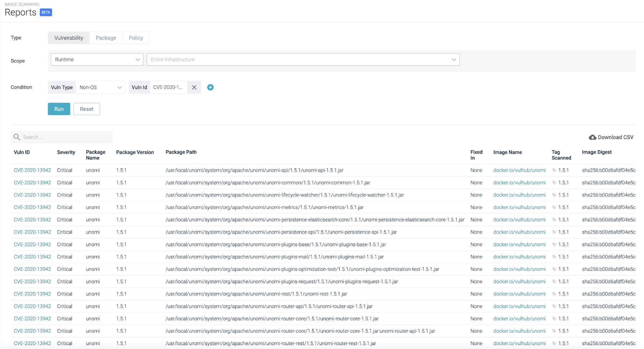Click tag icon in unomi-plugins-mail row
The height and width of the screenshot is (349, 644).
554,257
